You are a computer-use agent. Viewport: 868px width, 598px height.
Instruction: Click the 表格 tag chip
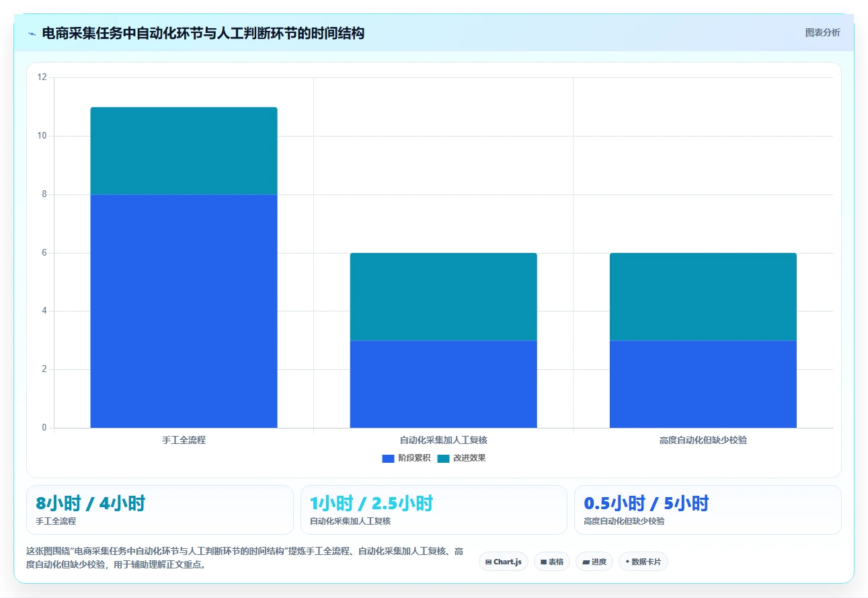552,562
